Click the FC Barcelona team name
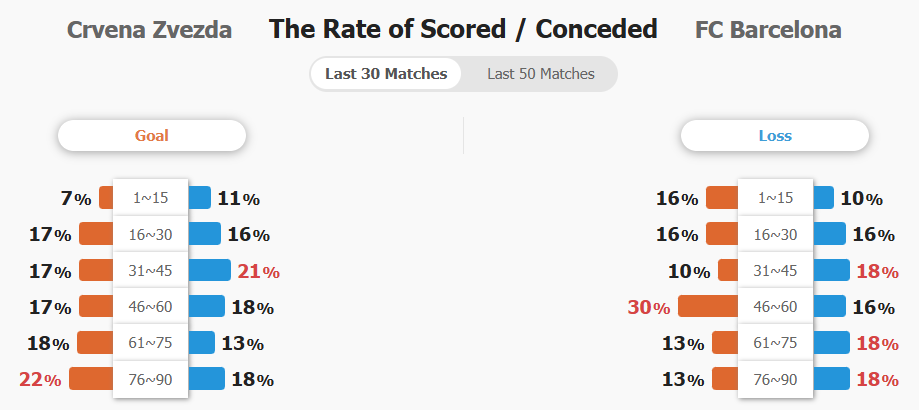The image size is (919, 410). (768, 29)
